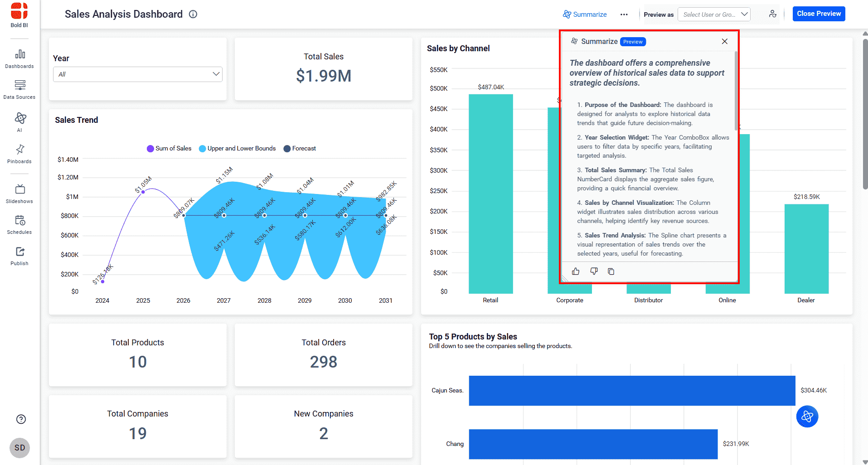Open Schedules in the sidebar
The width and height of the screenshot is (868, 465).
click(x=19, y=225)
